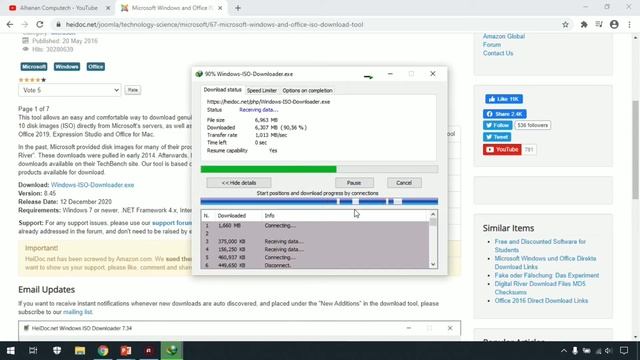Click the microphone tray icon
The image size is (640, 360).
(575, 351)
